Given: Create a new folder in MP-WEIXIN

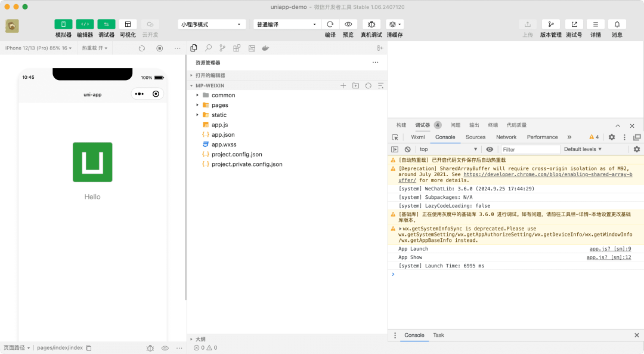Looking at the screenshot, I should pyautogui.click(x=355, y=85).
